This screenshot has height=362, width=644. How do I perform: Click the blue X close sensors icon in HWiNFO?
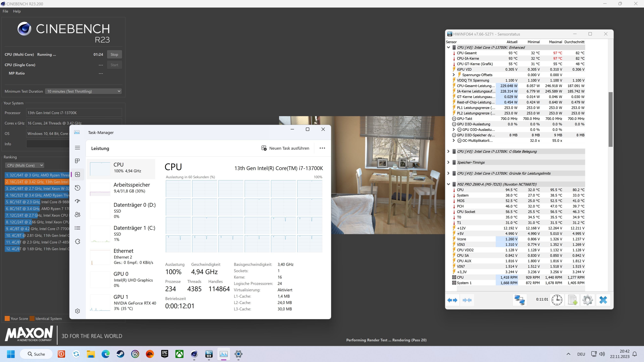click(x=603, y=300)
